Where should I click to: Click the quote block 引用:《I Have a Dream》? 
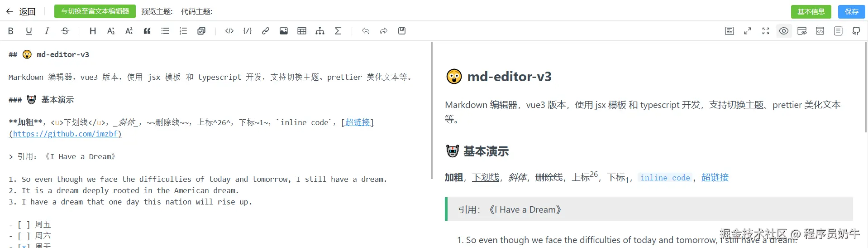[649, 209]
